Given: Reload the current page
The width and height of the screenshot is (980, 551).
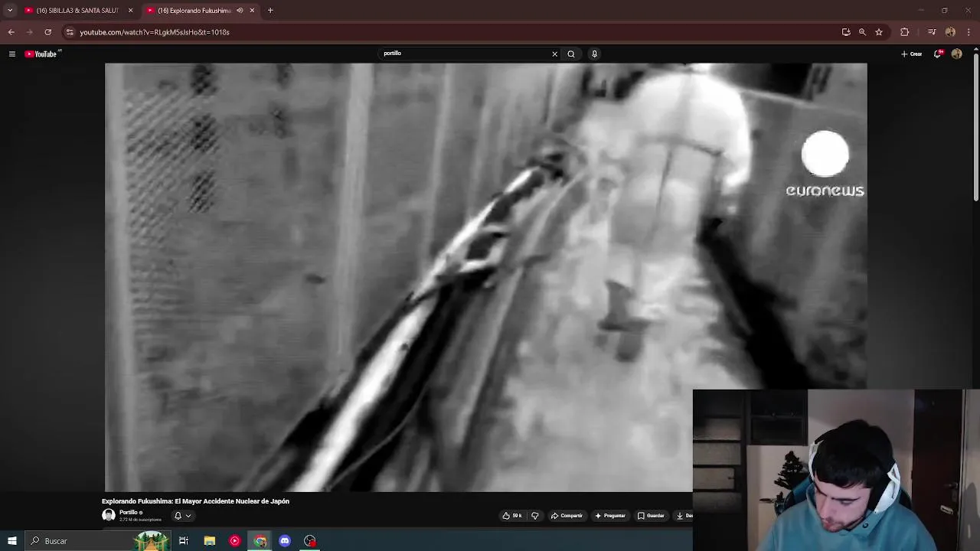Looking at the screenshot, I should coord(47,32).
